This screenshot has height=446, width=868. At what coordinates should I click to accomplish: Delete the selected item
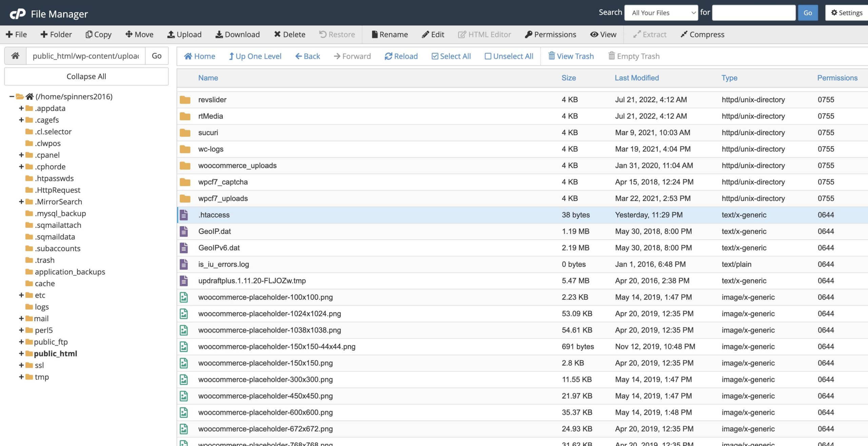tap(290, 34)
